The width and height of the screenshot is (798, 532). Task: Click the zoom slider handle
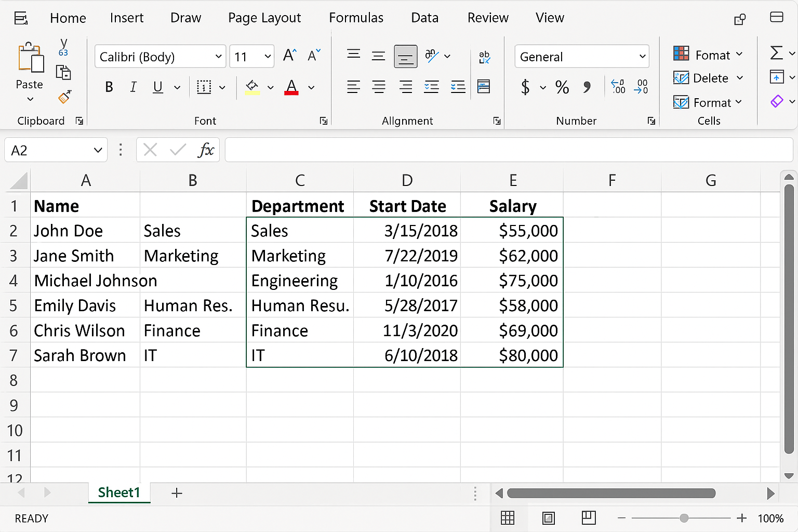684,518
